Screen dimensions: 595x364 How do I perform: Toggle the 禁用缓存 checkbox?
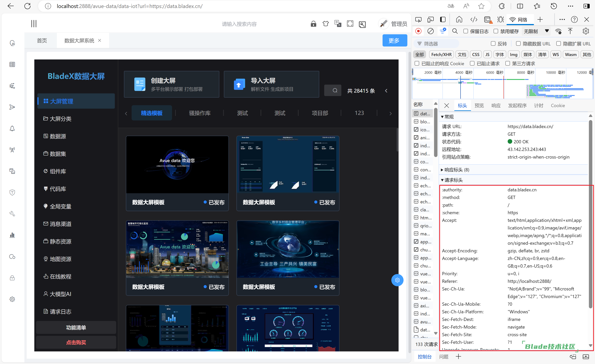coord(496,31)
